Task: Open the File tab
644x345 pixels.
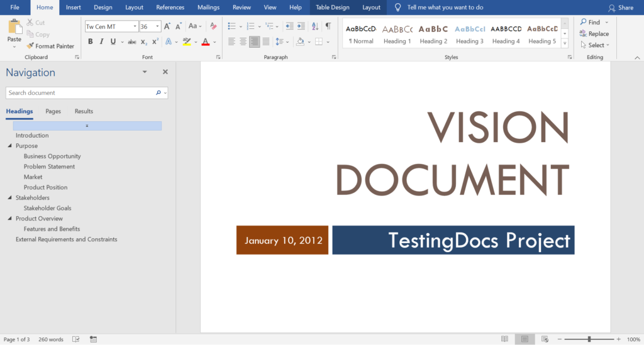Action: click(15, 8)
